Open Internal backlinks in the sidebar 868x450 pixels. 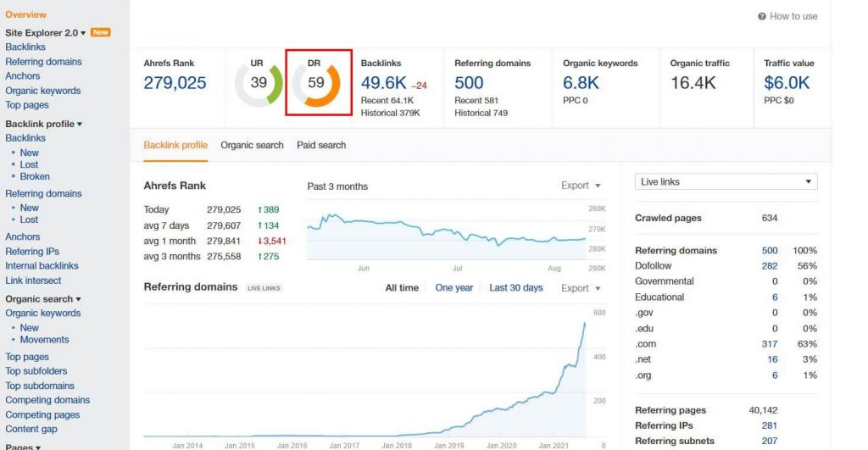[x=42, y=266]
